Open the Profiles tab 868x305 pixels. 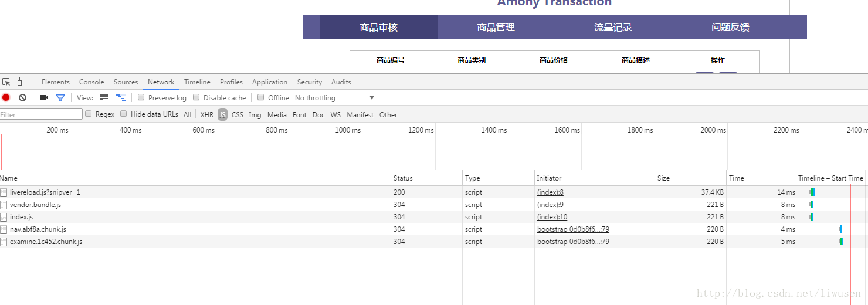231,82
